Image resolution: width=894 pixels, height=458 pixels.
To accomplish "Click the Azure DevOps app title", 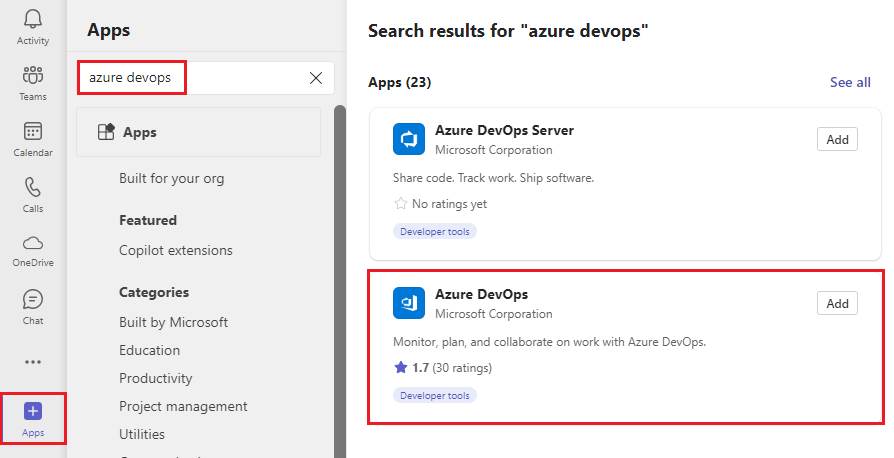I will pyautogui.click(x=481, y=294).
